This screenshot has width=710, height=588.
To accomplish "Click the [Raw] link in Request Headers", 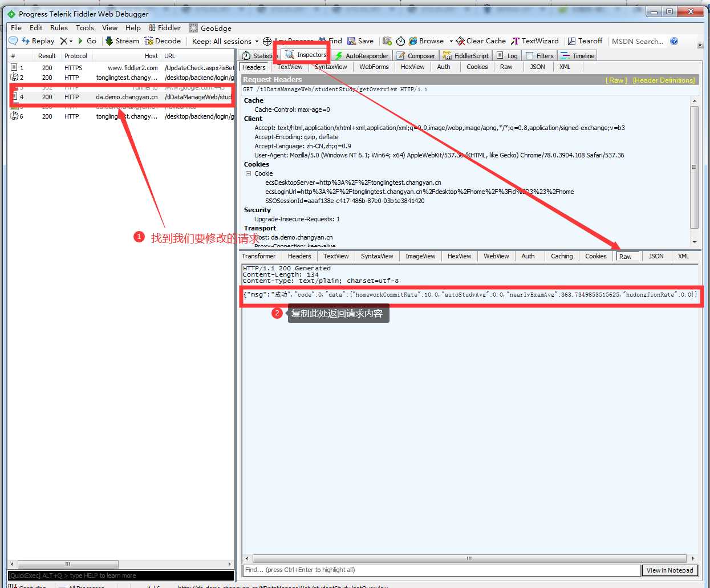I will (x=616, y=80).
